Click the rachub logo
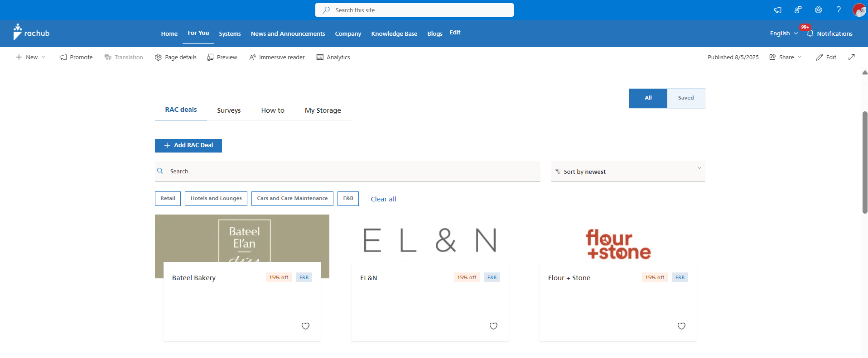The width and height of the screenshot is (868, 358). (x=31, y=33)
